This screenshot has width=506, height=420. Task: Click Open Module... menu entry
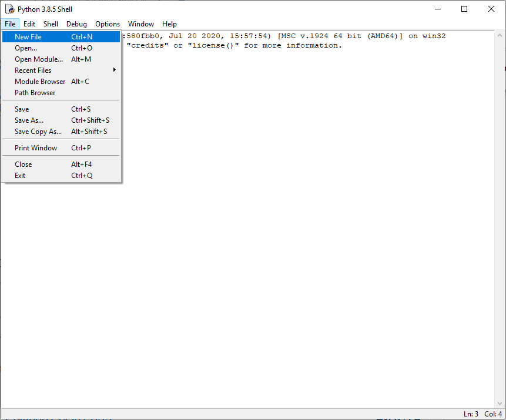pyautogui.click(x=39, y=59)
